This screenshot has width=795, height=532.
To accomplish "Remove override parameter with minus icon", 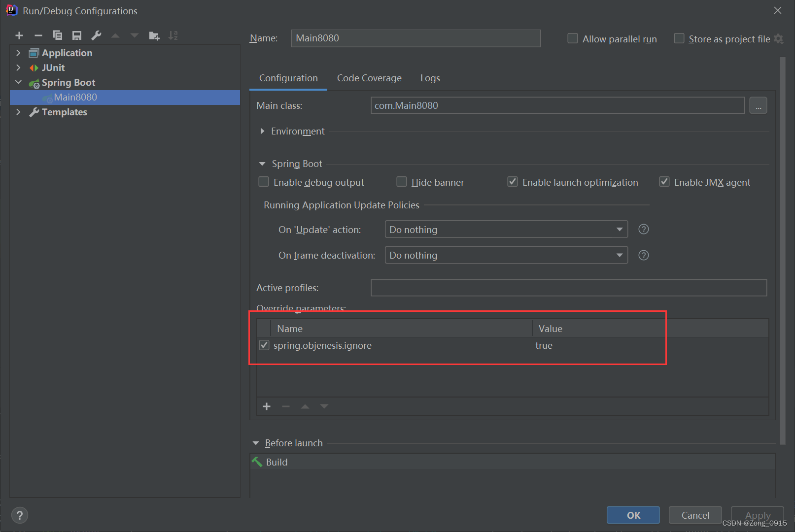I will tap(286, 406).
